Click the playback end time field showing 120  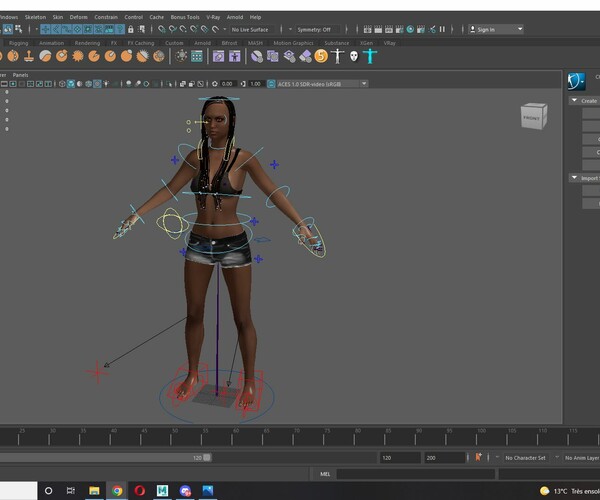[x=400, y=458]
